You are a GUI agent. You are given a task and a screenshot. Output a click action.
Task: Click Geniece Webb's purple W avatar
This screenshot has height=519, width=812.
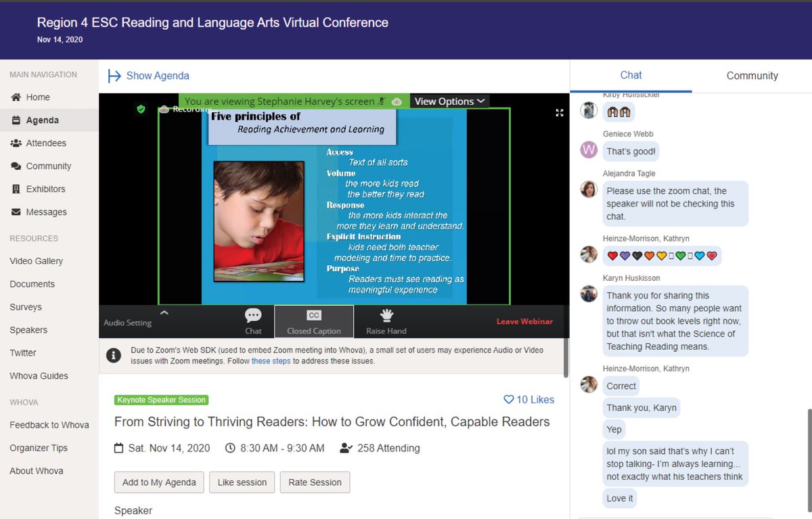(589, 150)
